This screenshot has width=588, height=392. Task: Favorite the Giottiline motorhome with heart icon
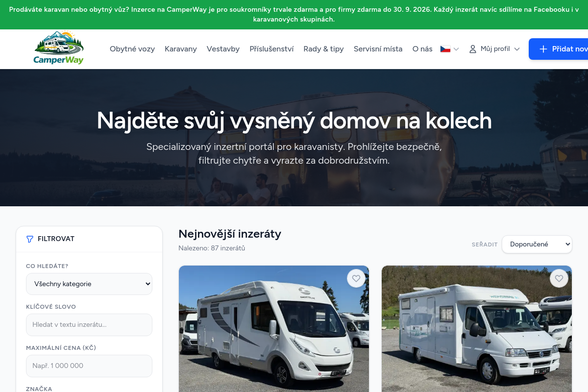coord(356,278)
